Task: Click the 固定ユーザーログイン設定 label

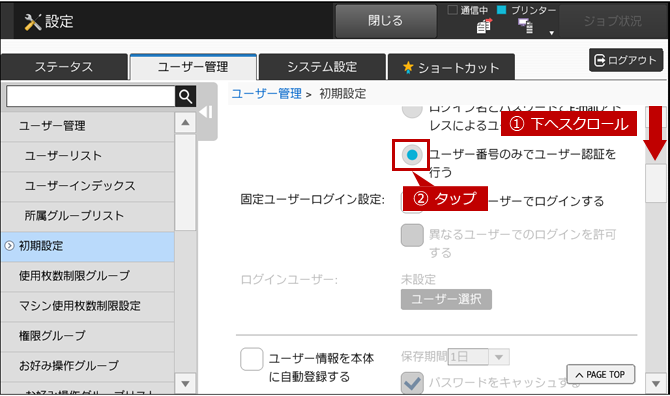Action: [x=312, y=199]
